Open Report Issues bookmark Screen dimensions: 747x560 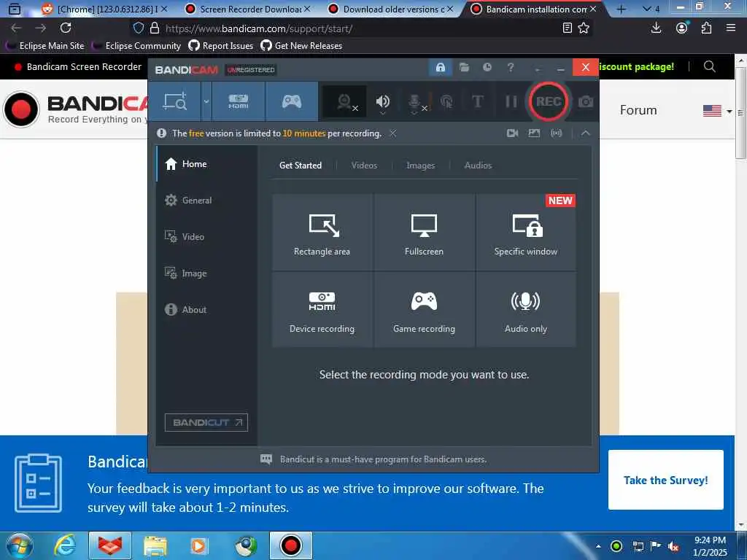click(221, 46)
